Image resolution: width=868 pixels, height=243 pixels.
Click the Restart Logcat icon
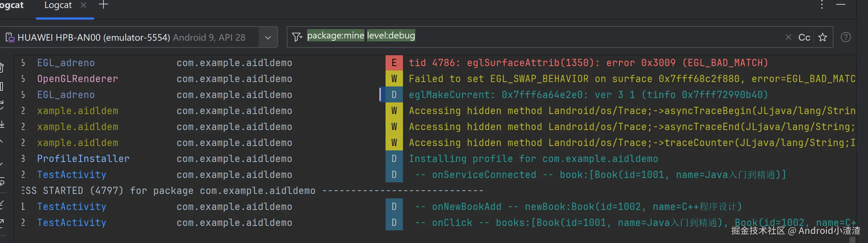click(1, 105)
